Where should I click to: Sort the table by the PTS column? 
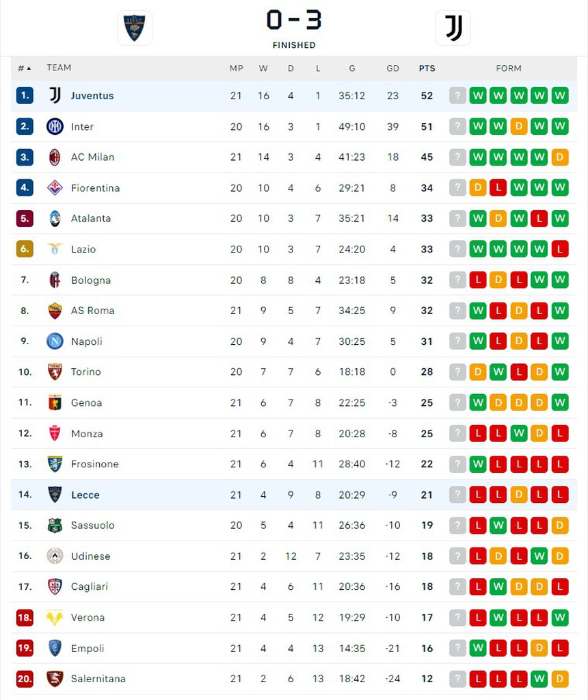[x=427, y=68]
